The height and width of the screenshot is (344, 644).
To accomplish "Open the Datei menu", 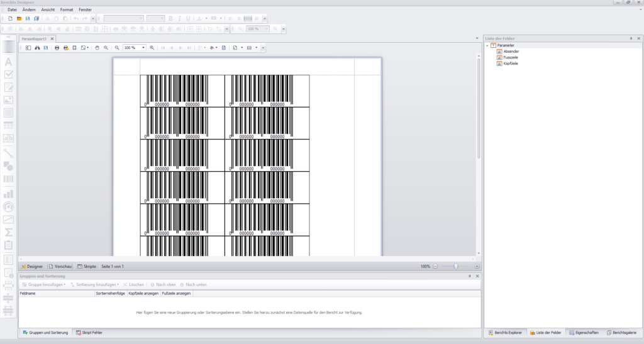I will click(13, 9).
